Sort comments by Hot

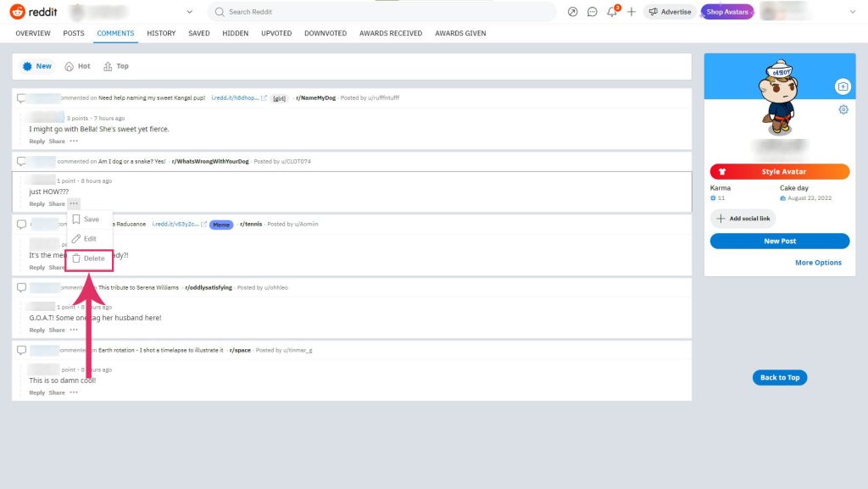tap(77, 66)
